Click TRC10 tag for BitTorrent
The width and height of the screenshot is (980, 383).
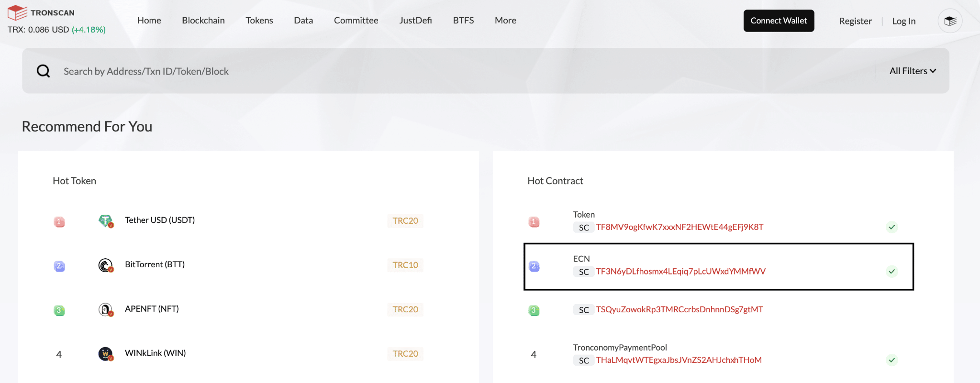coord(405,265)
